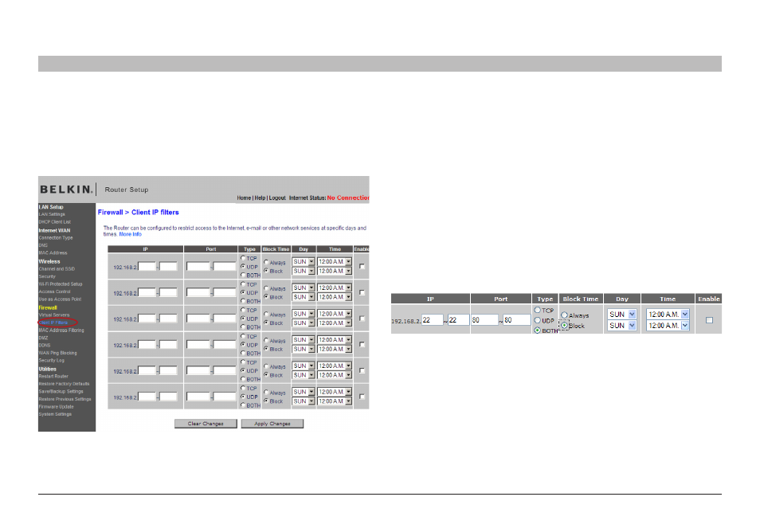Open the DDNS sidebar entry

pyautogui.click(x=45, y=346)
